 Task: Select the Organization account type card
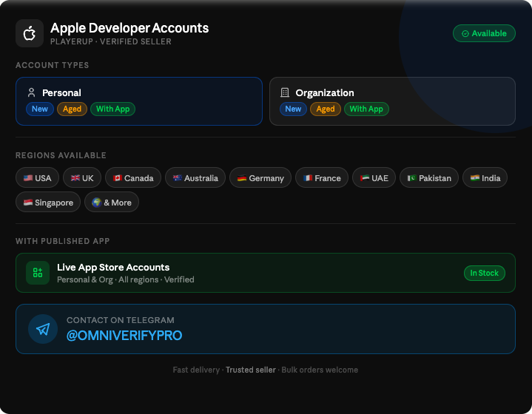393,101
